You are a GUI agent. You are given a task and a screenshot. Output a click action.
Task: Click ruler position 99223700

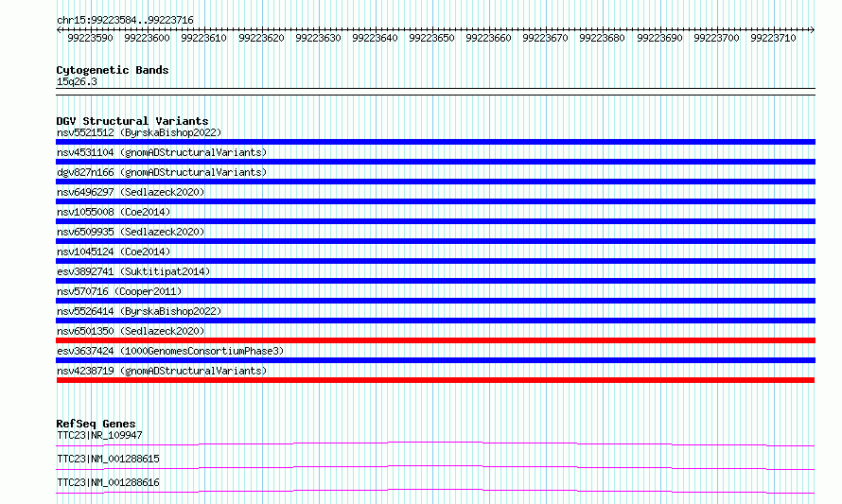(717, 38)
